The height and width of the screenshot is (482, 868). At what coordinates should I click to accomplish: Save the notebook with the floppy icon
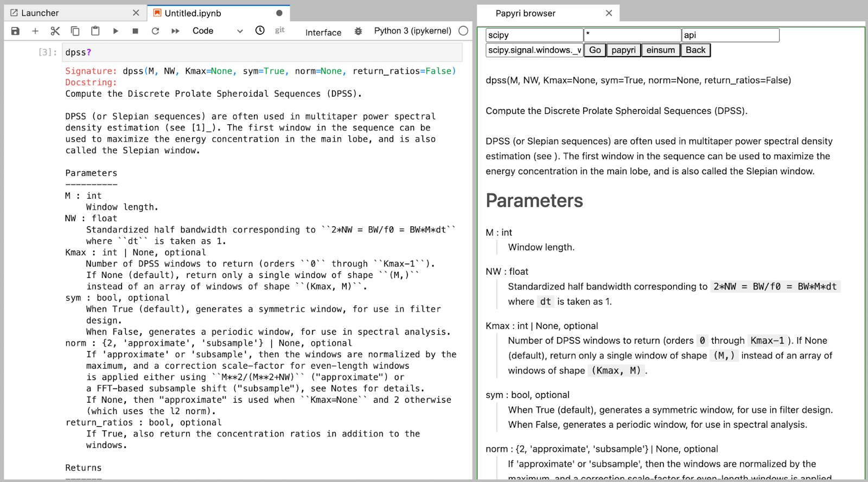tap(15, 31)
